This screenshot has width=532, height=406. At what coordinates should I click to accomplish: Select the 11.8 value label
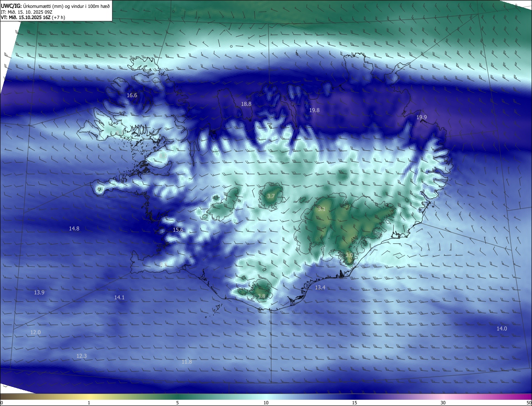187,362
